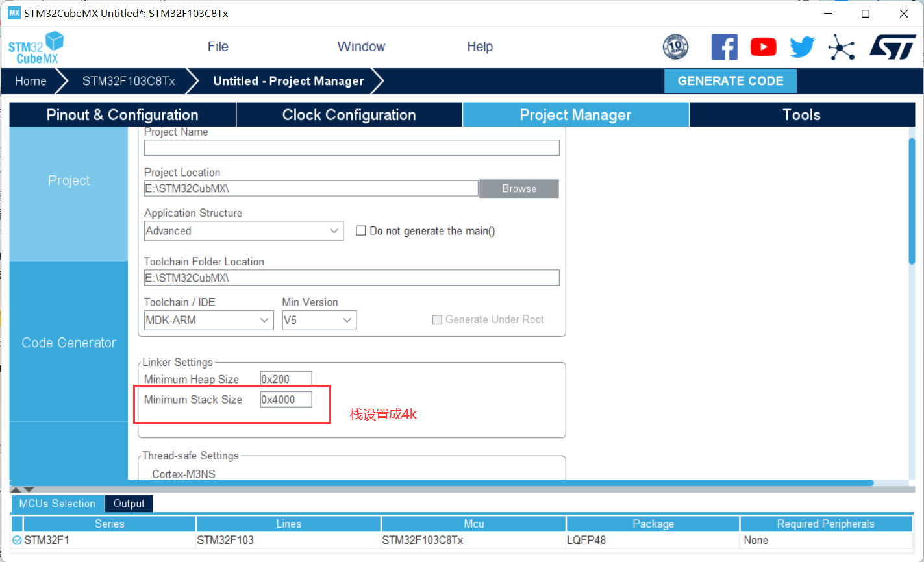The image size is (924, 562).
Task: Click the STM32F1 row check icon
Action: (17, 540)
